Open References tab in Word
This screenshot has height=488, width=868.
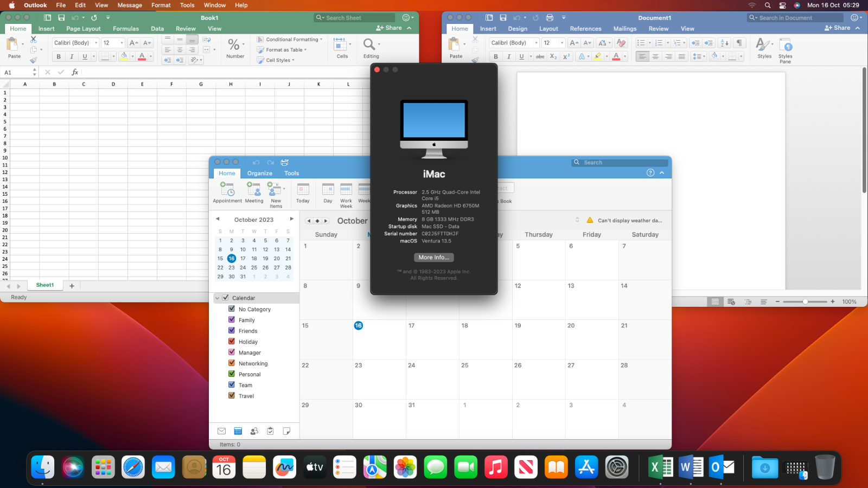coord(585,29)
